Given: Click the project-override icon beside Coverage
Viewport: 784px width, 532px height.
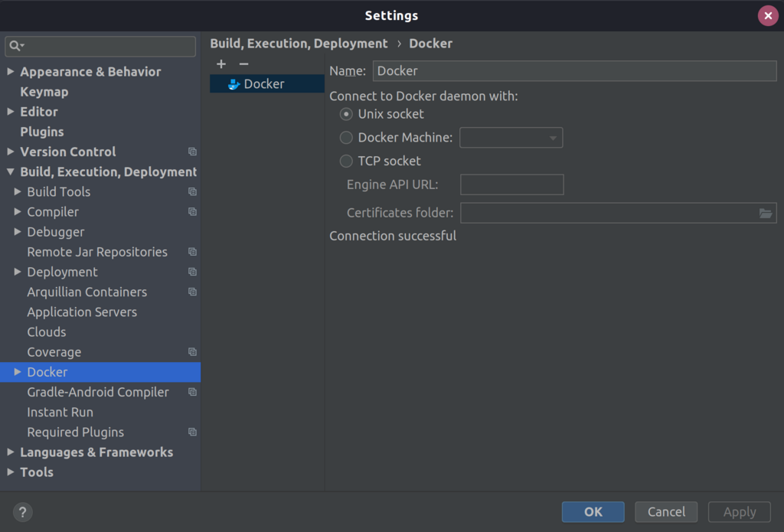Looking at the screenshot, I should pyautogui.click(x=191, y=352).
